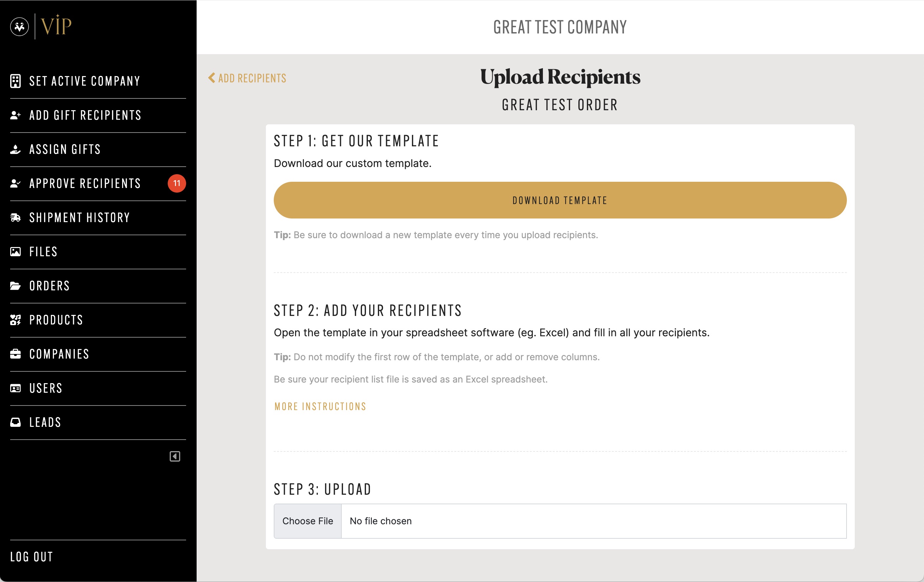Image resolution: width=924 pixels, height=582 pixels.
Task: Click the Great Test Company header title
Action: (x=560, y=27)
